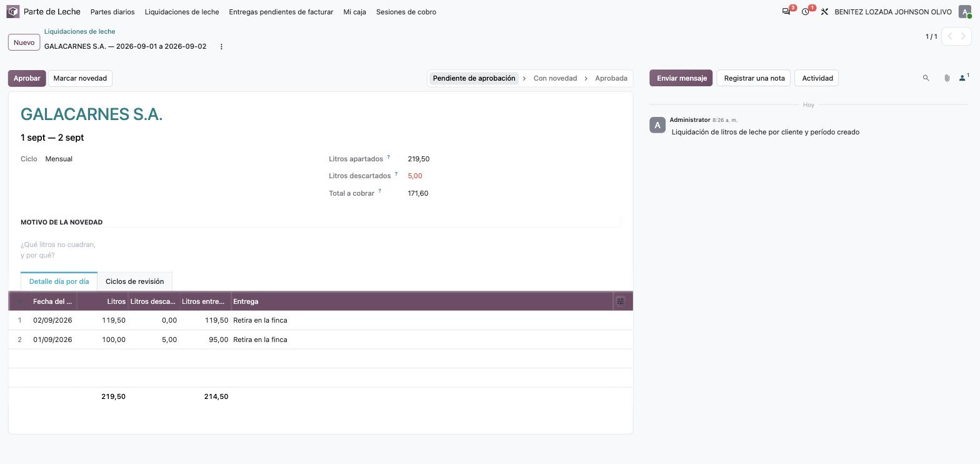The height and width of the screenshot is (464, 980).
Task: Open the conversations icon with 3 unread
Action: [x=786, y=12]
